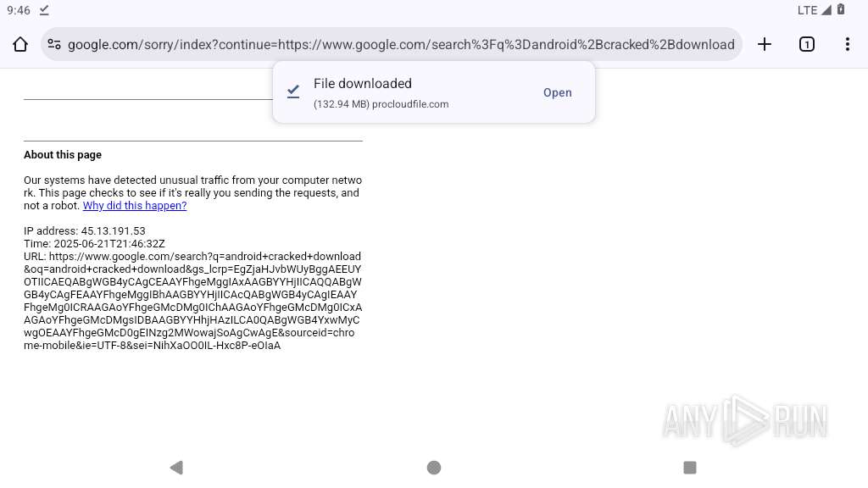Tap the clock showing 9:46
868x488 pixels.
[19, 10]
